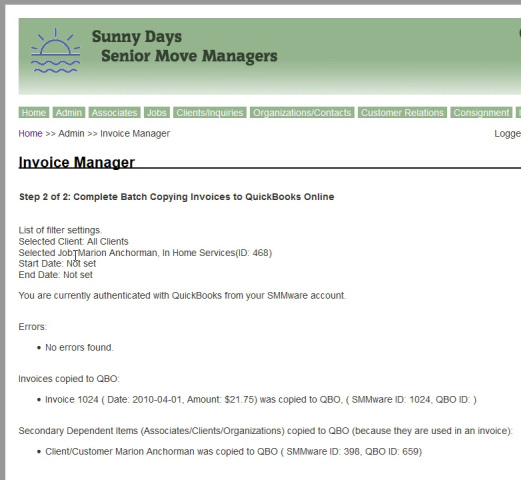Image resolution: width=521 pixels, height=480 pixels.
Task: Click the Marion Anchorman client copied entry
Action: pyautogui.click(x=233, y=452)
